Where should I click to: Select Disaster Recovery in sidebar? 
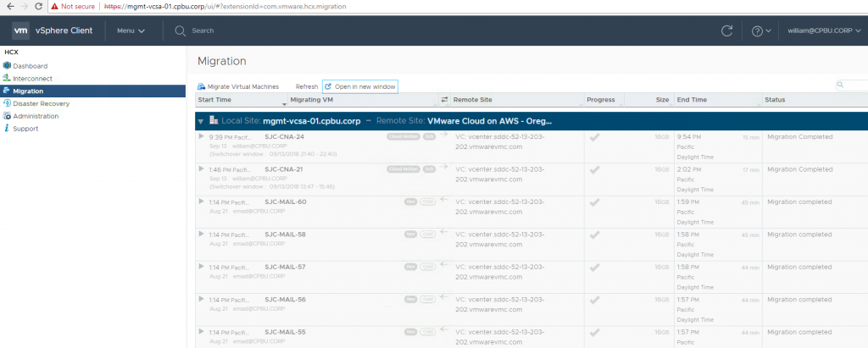point(41,103)
